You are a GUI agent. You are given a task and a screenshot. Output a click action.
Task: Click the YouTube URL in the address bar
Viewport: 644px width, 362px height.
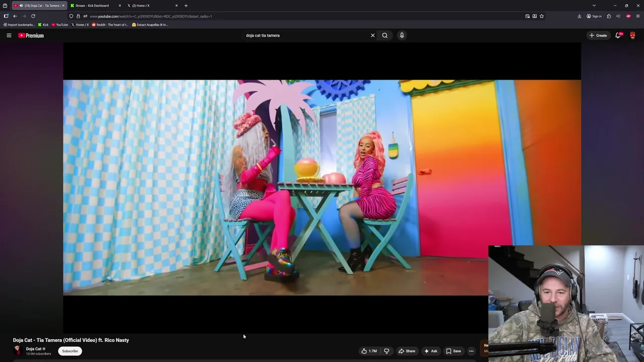click(151, 16)
